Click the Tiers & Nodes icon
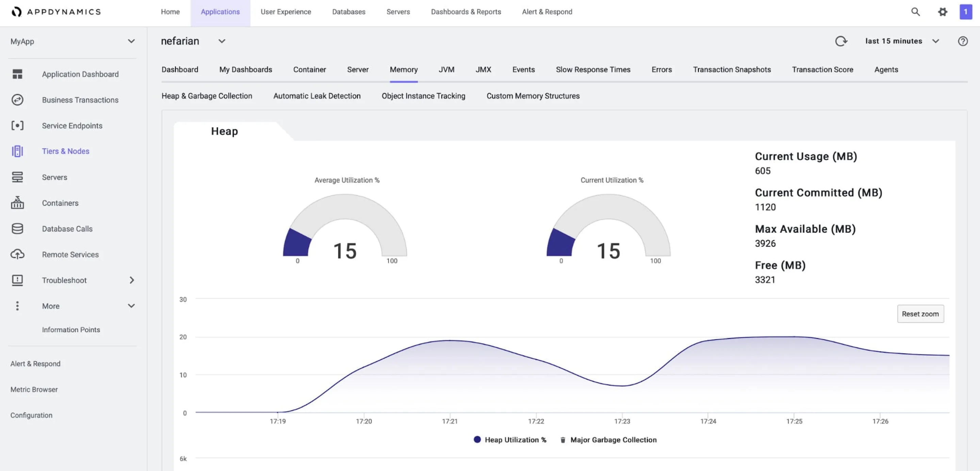Viewport: 980px width, 471px height. click(x=17, y=151)
